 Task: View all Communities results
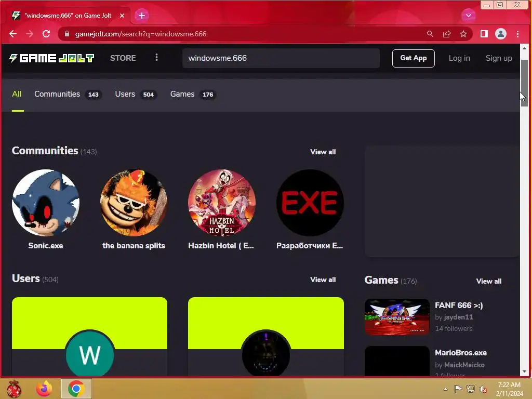(x=323, y=152)
